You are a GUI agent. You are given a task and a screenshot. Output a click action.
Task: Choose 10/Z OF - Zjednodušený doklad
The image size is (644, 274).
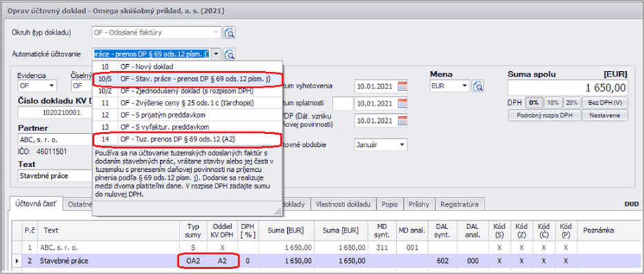pyautogui.click(x=187, y=91)
